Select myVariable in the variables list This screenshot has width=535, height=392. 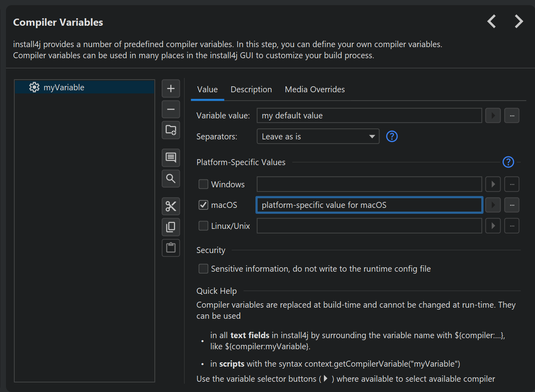(x=64, y=88)
